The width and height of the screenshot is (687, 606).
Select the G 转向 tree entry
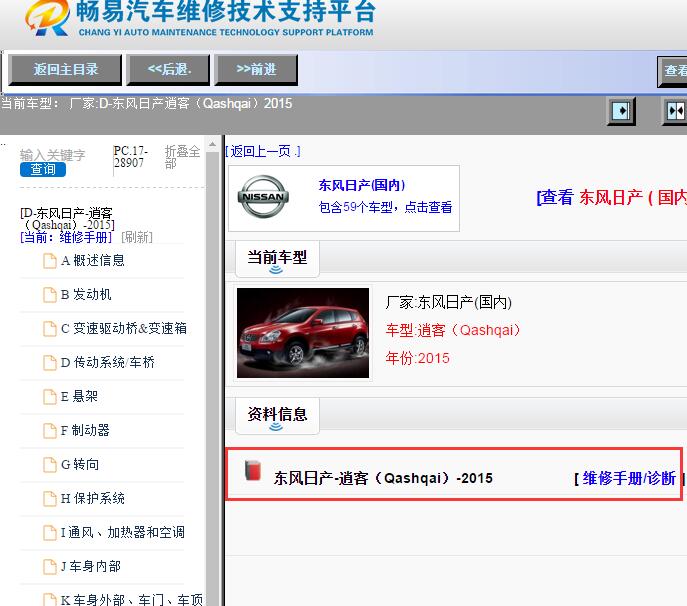80,464
